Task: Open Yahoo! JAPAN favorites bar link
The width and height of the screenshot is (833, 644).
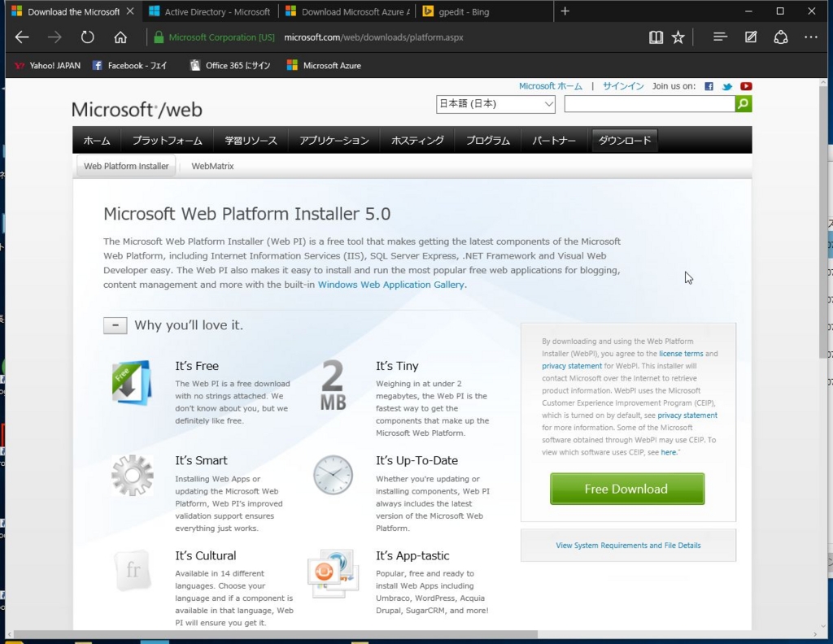Action: click(x=48, y=65)
